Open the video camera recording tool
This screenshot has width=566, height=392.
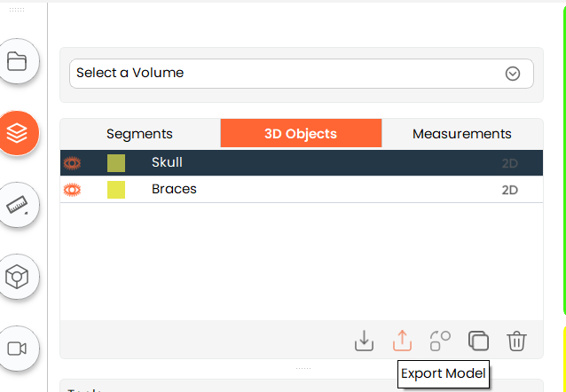(x=17, y=348)
